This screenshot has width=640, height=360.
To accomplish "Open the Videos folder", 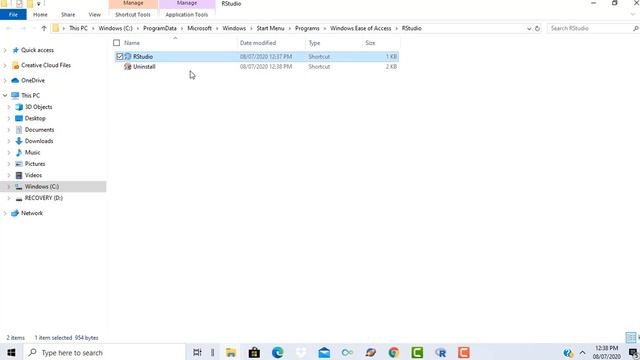I will coord(33,175).
